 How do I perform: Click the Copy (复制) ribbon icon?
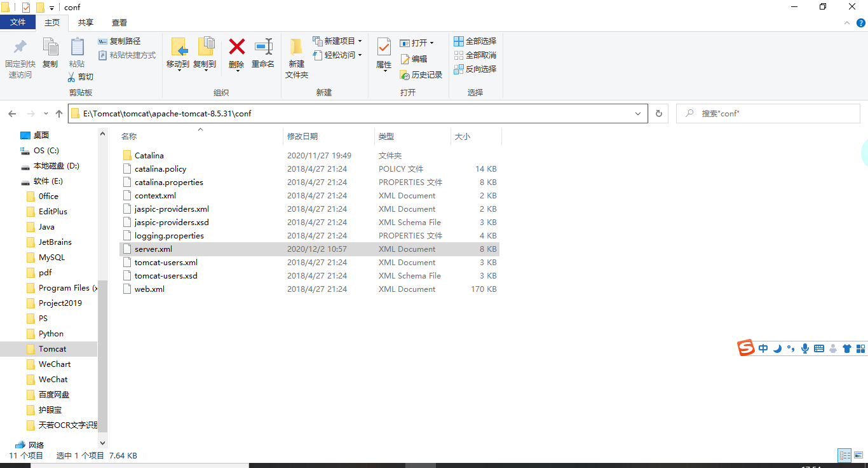(50, 46)
